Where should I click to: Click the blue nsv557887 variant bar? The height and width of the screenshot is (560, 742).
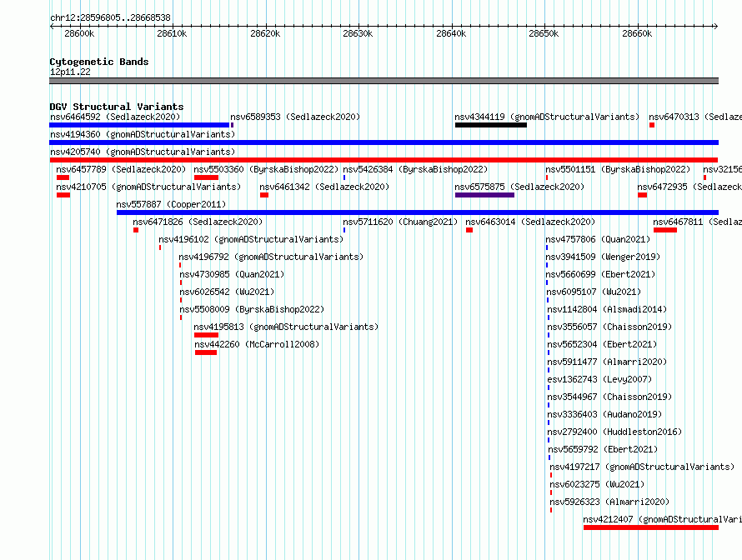(x=418, y=212)
